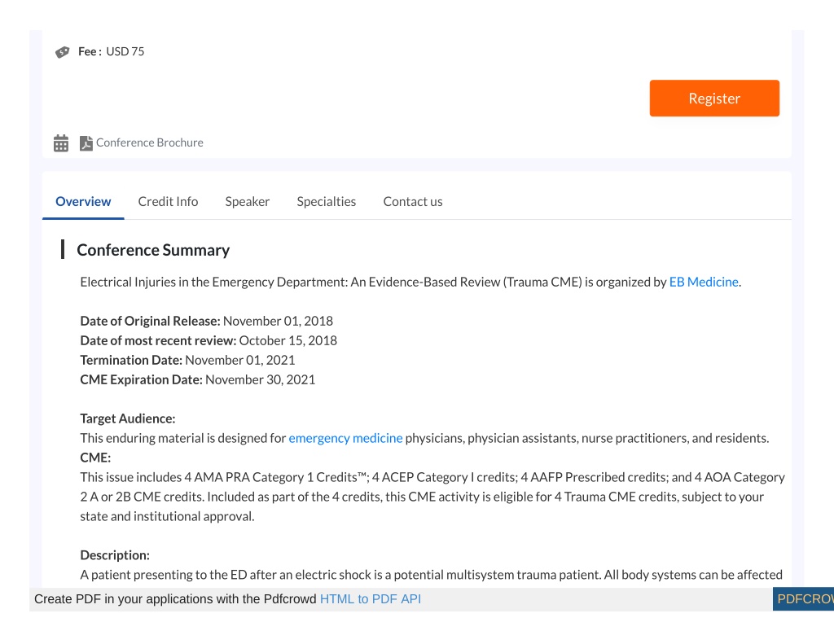The height and width of the screenshot is (644, 834).
Task: Click the Date of most recent review line
Action: 208,340
